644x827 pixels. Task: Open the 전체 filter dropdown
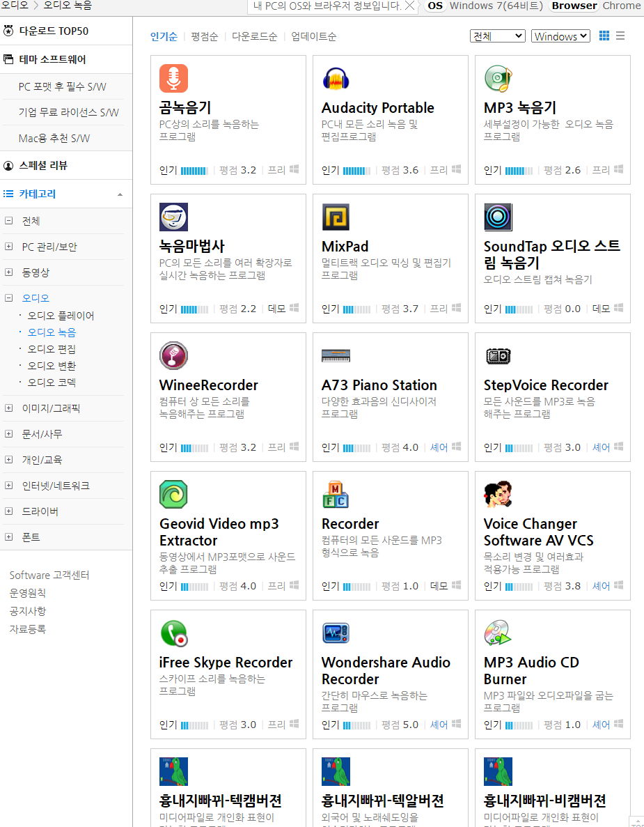pos(498,36)
